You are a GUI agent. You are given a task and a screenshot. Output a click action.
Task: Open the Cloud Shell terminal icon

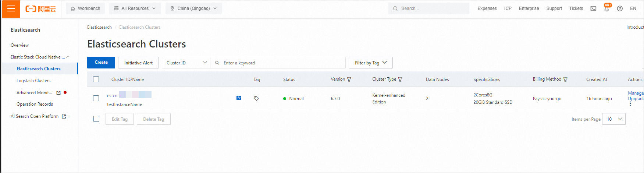[593, 8]
